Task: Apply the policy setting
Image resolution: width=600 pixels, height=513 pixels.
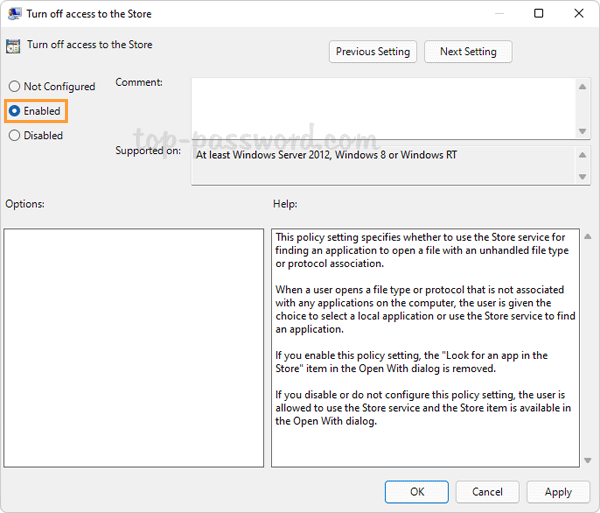Action: point(558,491)
